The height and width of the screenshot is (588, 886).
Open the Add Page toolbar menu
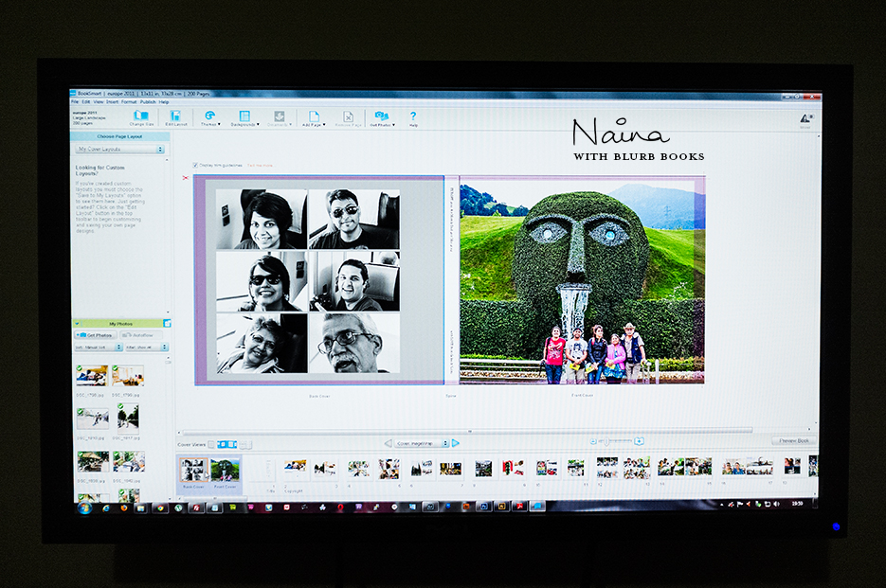[x=314, y=118]
